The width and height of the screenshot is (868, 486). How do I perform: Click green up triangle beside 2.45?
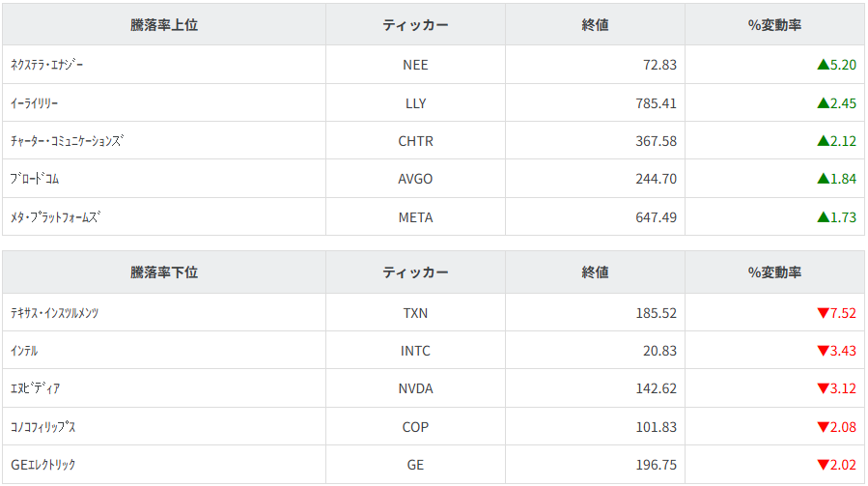pyautogui.click(x=823, y=103)
